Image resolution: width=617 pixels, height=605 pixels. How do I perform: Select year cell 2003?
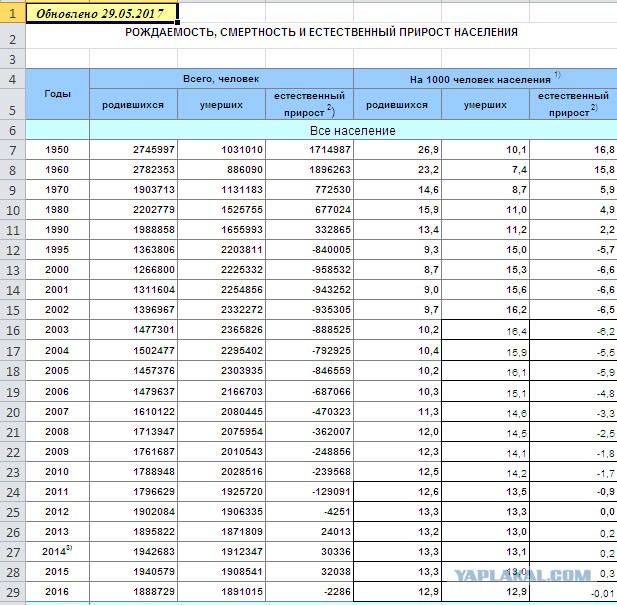(x=57, y=330)
